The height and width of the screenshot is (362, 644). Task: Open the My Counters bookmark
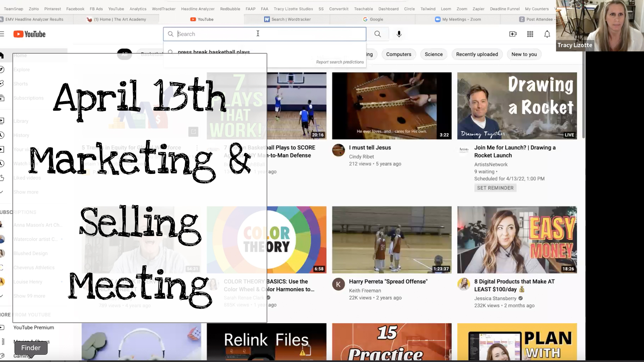coord(537,9)
